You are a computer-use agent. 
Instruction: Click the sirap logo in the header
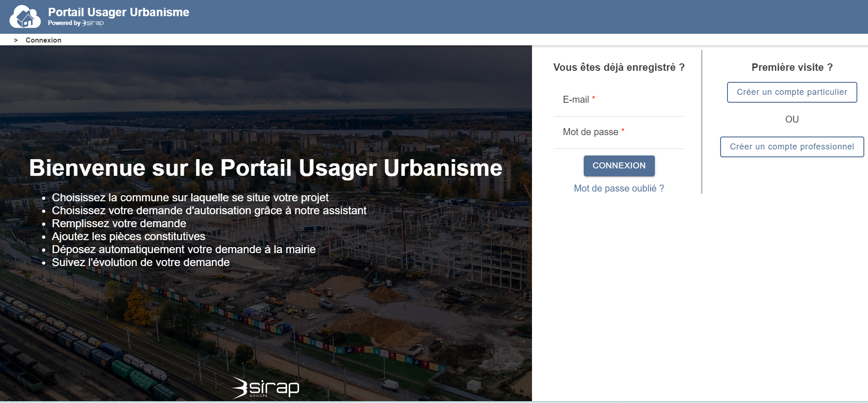pyautogui.click(x=93, y=23)
